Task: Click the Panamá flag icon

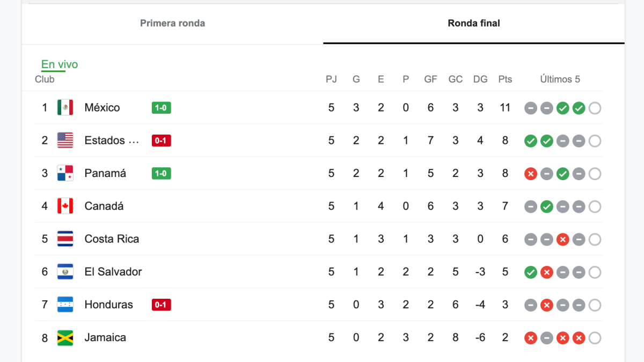Action: point(65,173)
